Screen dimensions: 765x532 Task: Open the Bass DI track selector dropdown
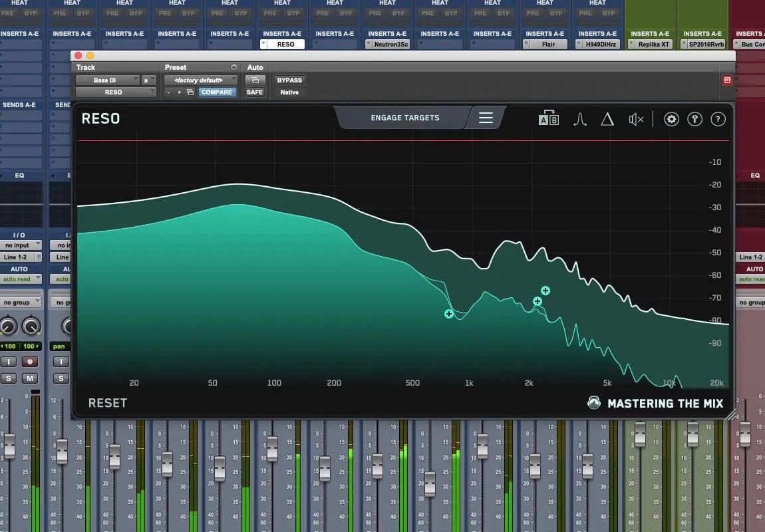pos(107,80)
